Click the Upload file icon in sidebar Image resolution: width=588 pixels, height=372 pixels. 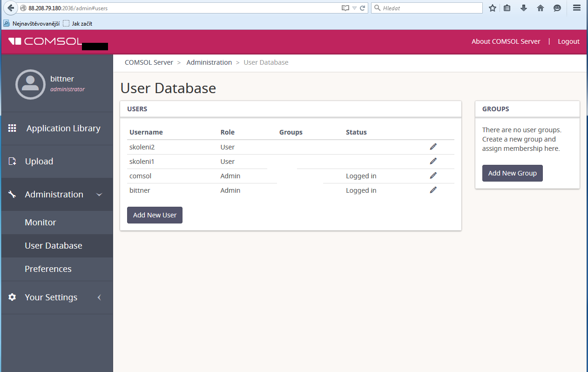13,161
